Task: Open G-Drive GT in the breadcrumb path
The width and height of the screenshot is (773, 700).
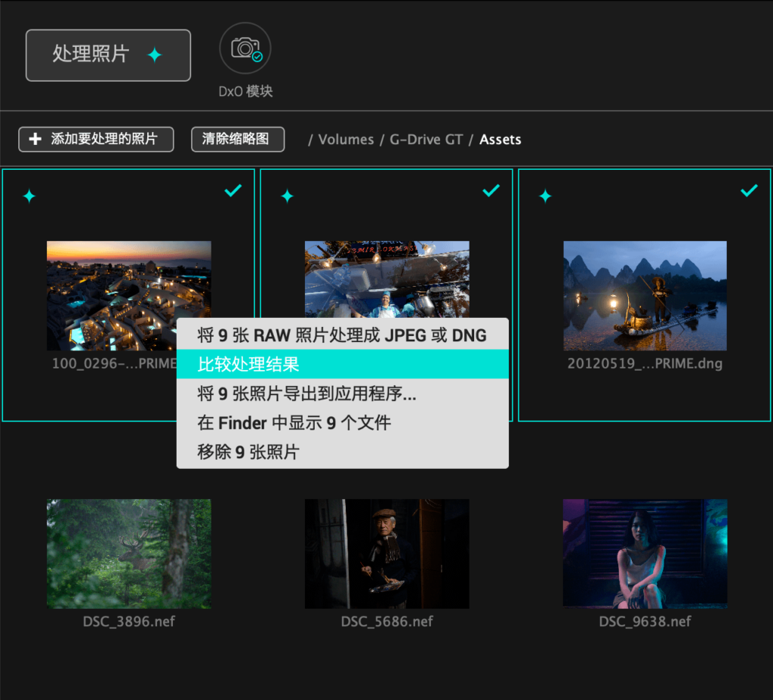Action: tap(427, 140)
